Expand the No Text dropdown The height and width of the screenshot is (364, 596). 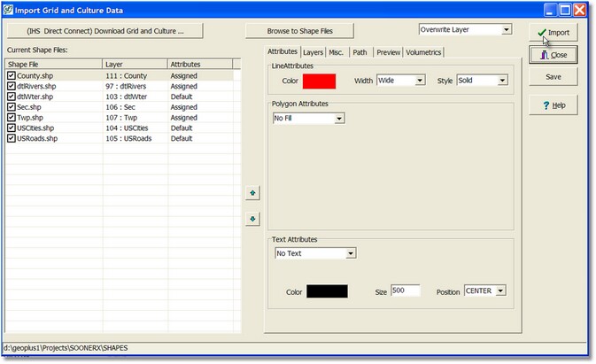tap(315, 253)
